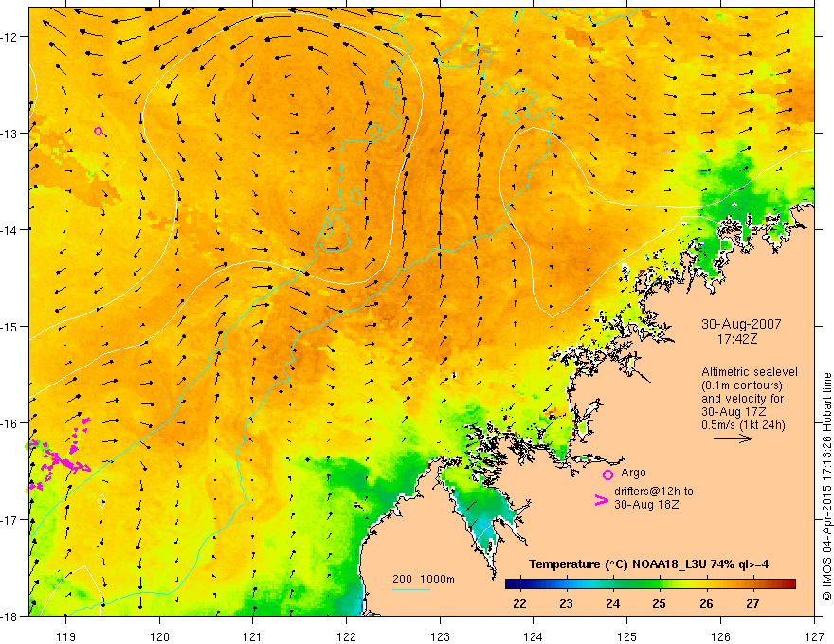Click the latitude axis label '-15'
834x644 pixels.
(9, 326)
